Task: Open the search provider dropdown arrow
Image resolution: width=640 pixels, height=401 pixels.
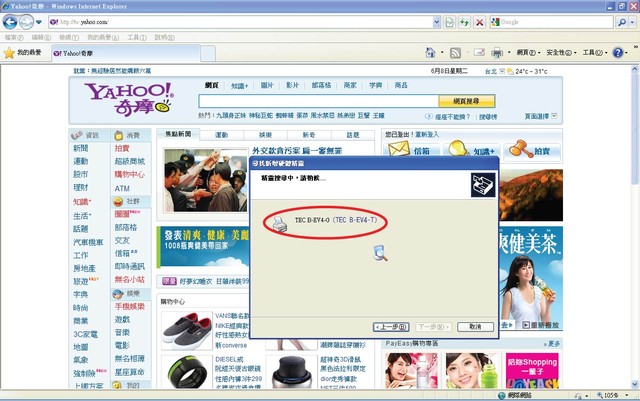Action: point(633,22)
